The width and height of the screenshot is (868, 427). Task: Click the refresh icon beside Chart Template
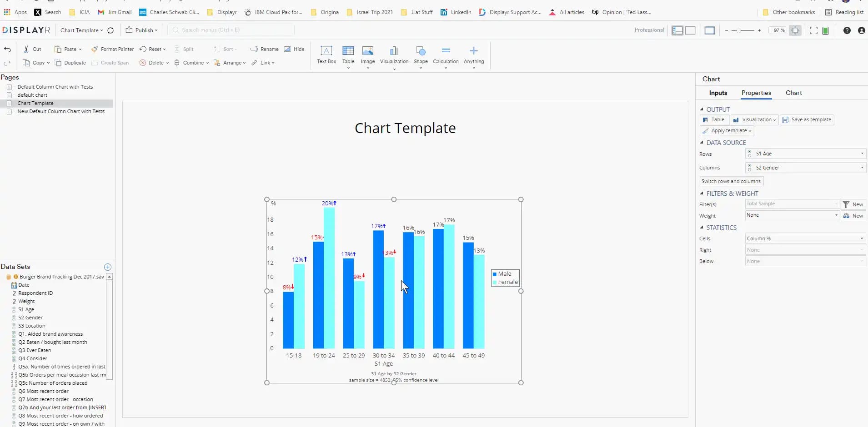[x=110, y=30]
